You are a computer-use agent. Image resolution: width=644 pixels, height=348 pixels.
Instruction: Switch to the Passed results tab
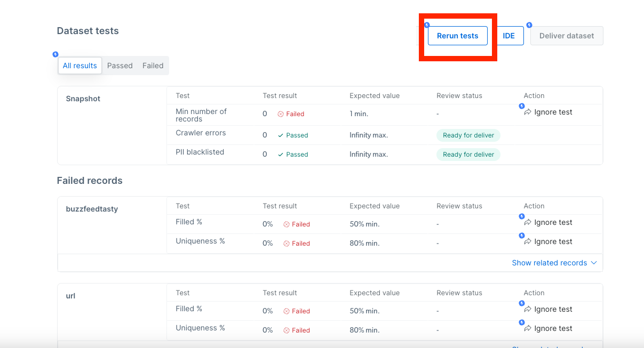[x=120, y=66]
